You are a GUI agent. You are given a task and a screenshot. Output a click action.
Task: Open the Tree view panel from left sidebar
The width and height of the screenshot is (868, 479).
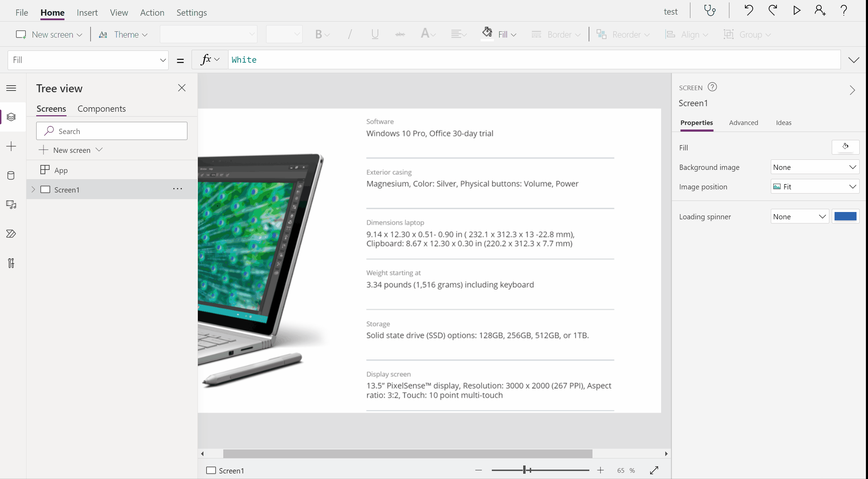pos(11,117)
